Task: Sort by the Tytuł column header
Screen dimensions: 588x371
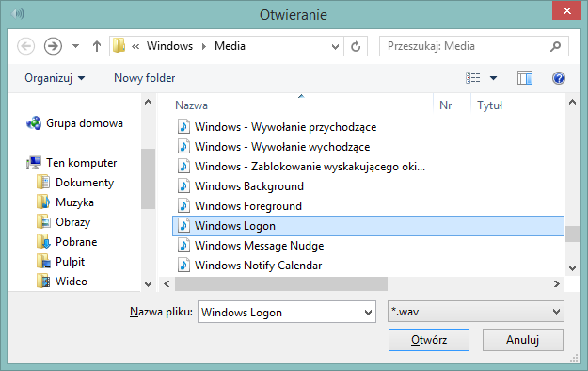Action: [489, 105]
